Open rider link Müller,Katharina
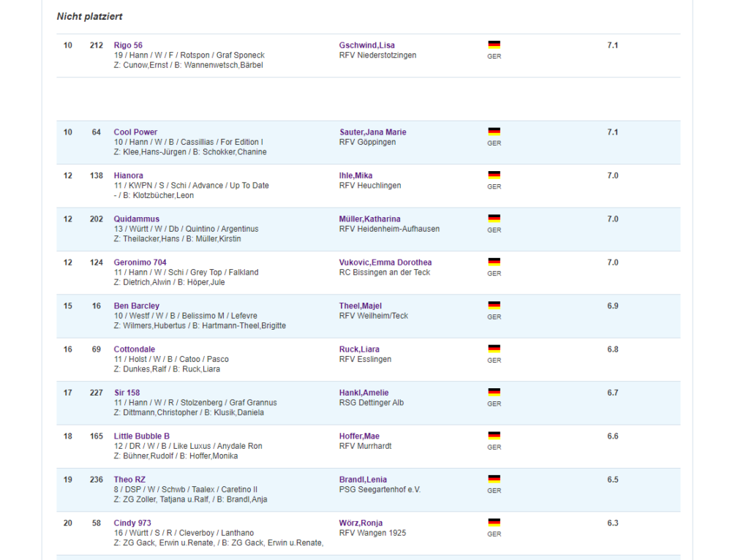This screenshot has height=560, width=749. pyautogui.click(x=369, y=219)
